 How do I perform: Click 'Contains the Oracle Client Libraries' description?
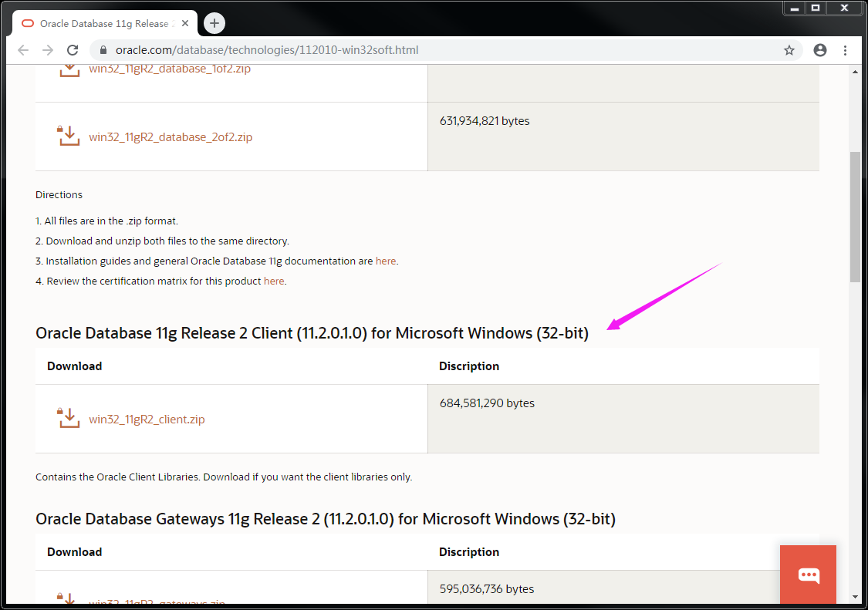point(224,477)
